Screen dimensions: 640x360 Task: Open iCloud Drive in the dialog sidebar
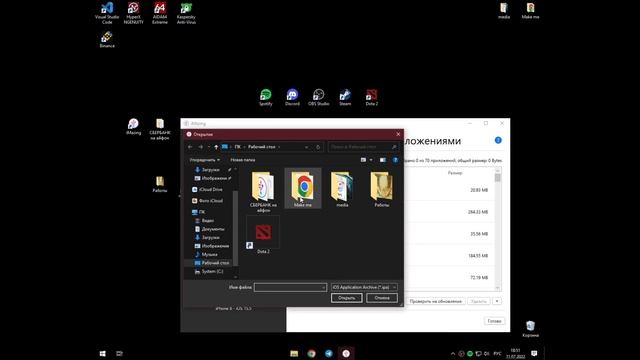coord(207,189)
